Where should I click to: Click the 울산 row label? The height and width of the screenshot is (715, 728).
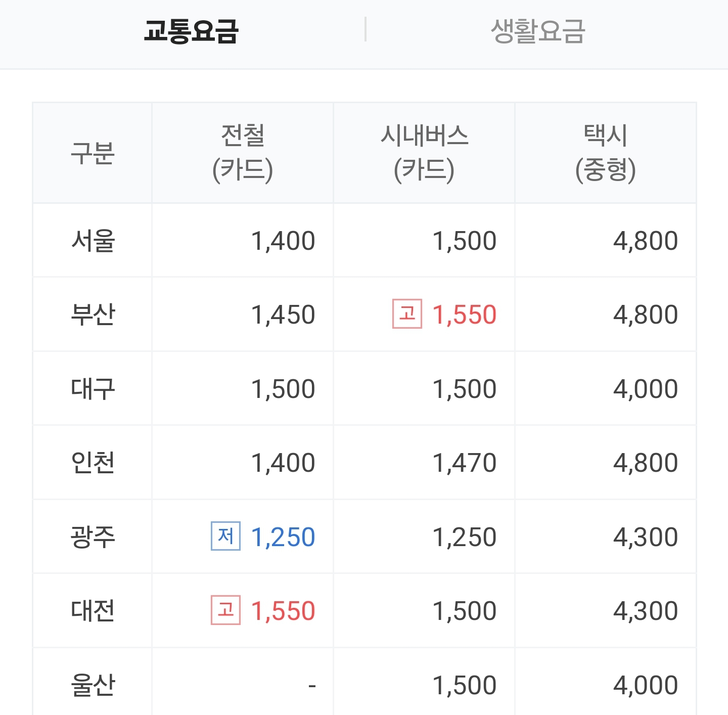point(93,685)
